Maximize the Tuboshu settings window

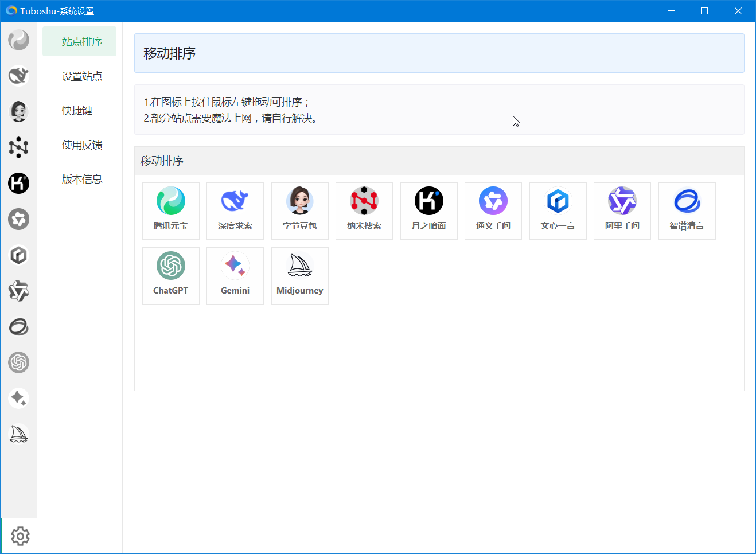[x=704, y=11]
